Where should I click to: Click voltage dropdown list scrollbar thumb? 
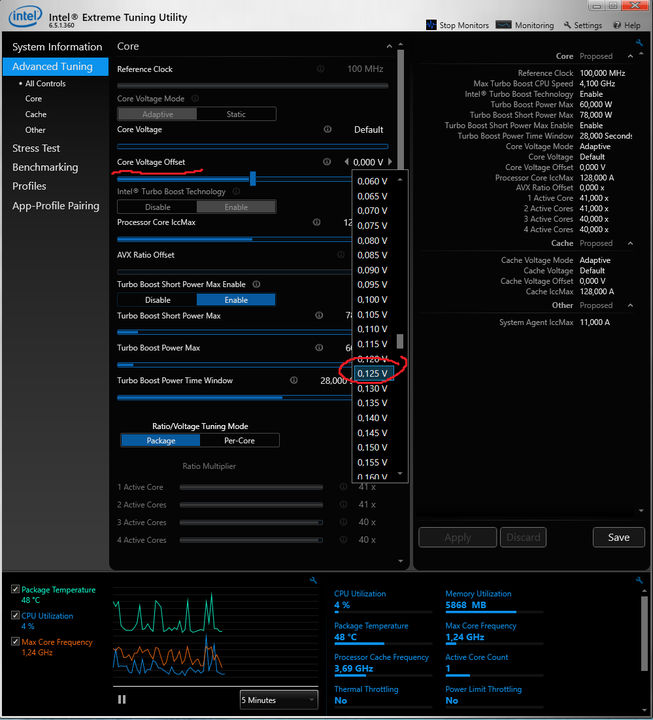coord(400,341)
